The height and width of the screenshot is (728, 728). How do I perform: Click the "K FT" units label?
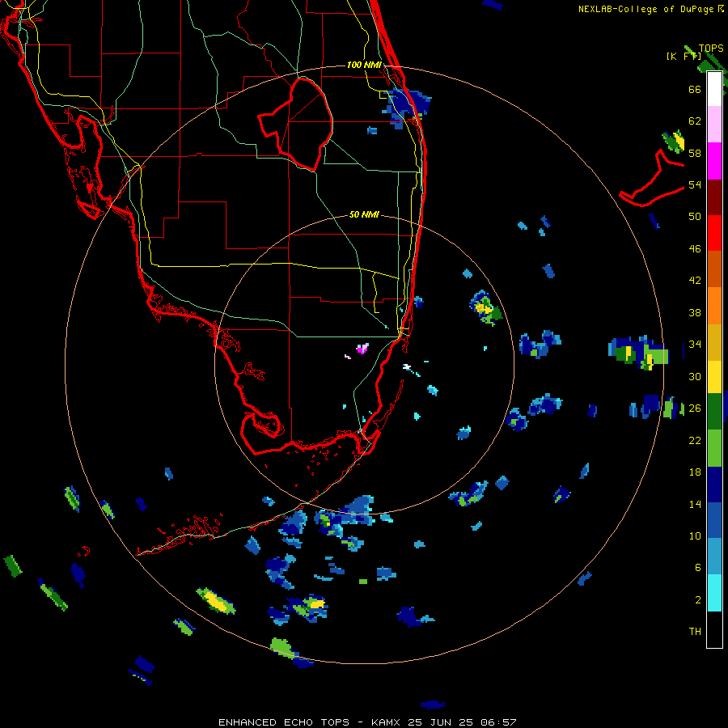[x=684, y=57]
